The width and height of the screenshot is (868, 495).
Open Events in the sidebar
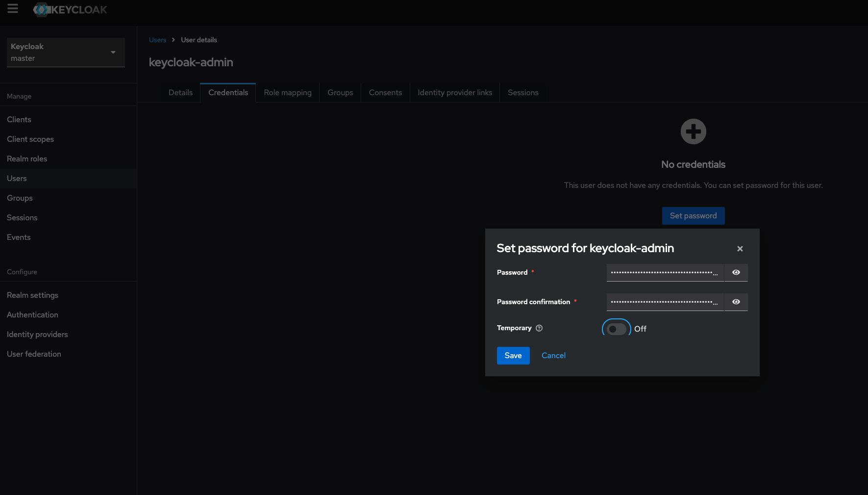point(68,237)
